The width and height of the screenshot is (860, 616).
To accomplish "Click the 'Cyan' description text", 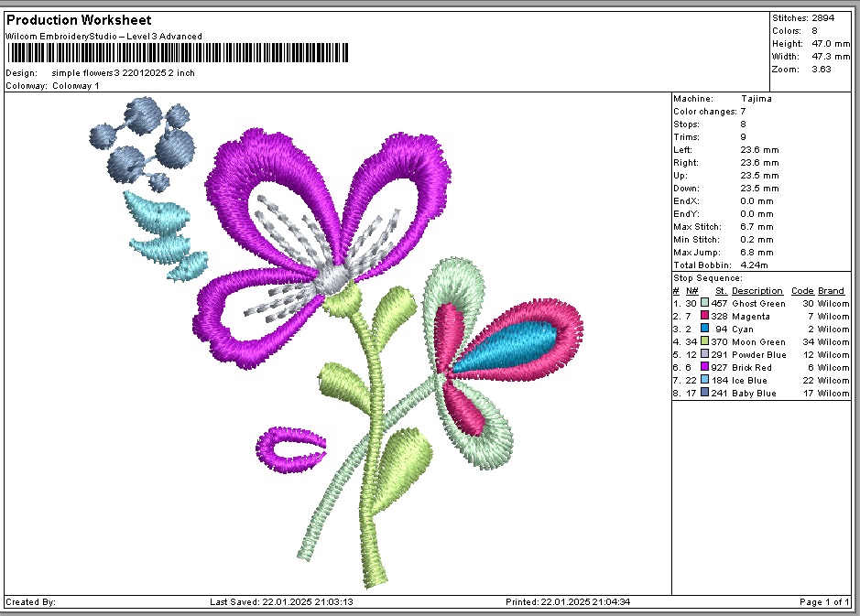I will 743,329.
